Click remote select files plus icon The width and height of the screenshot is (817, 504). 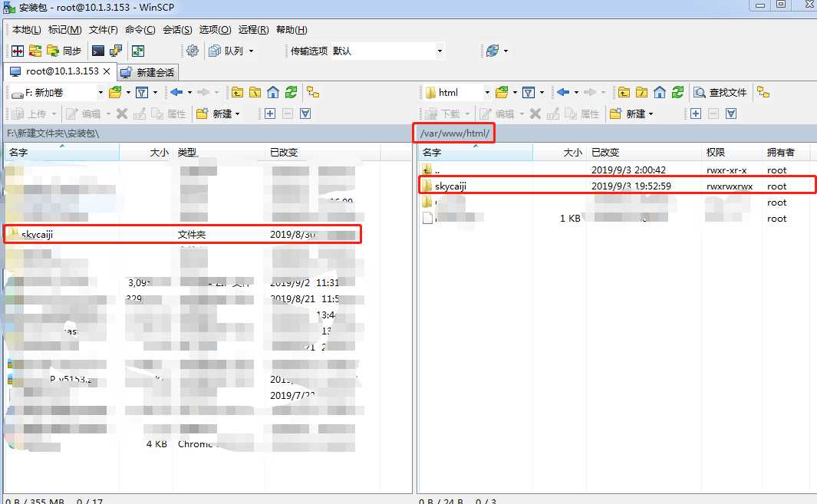(x=696, y=114)
